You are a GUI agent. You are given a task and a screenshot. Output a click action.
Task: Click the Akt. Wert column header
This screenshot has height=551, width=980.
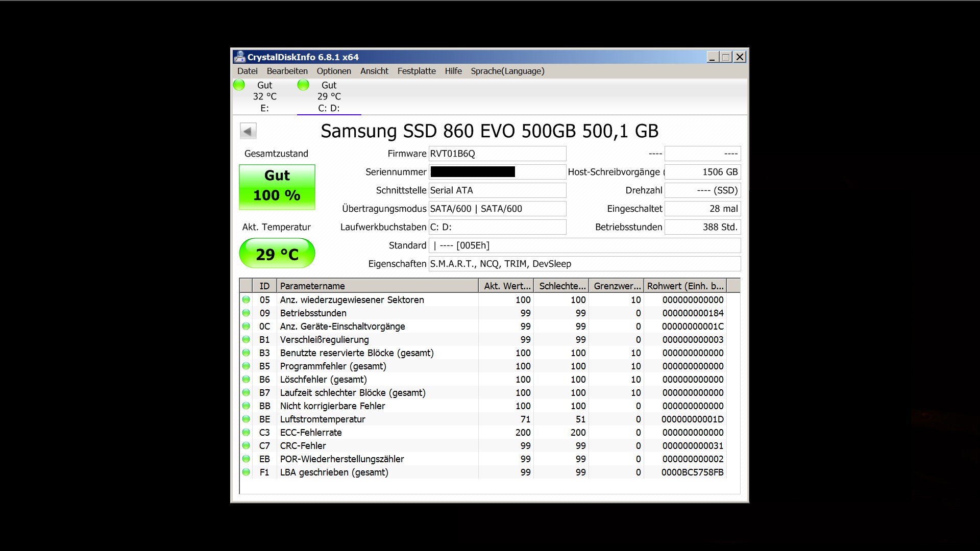tap(506, 286)
